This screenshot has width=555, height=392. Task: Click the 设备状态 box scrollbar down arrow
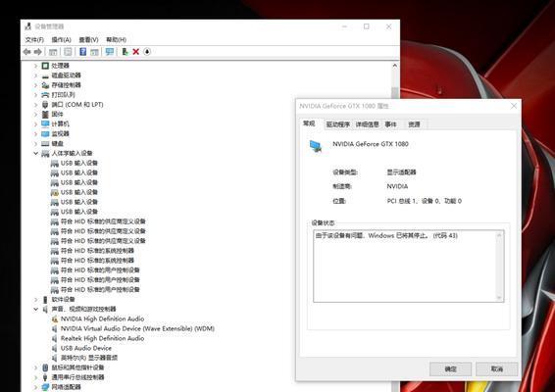click(x=499, y=298)
